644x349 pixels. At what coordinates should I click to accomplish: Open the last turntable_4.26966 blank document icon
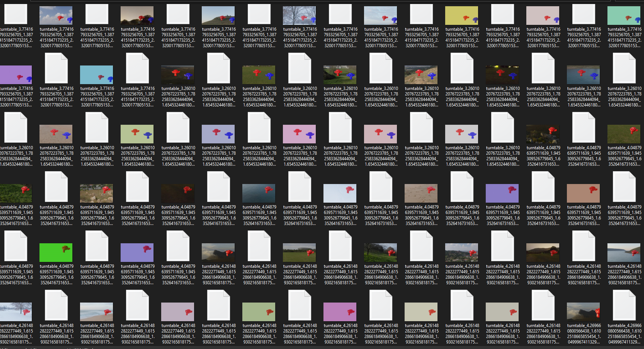pos(624,306)
